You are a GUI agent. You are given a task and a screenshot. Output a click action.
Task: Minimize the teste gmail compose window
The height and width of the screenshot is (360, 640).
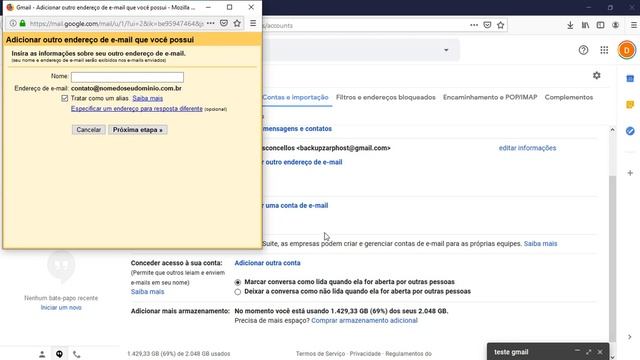coord(577,351)
